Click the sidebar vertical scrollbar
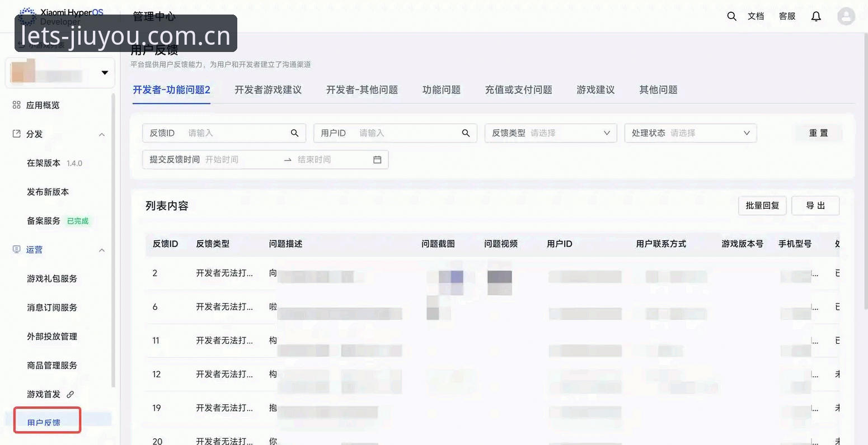 pos(114,240)
